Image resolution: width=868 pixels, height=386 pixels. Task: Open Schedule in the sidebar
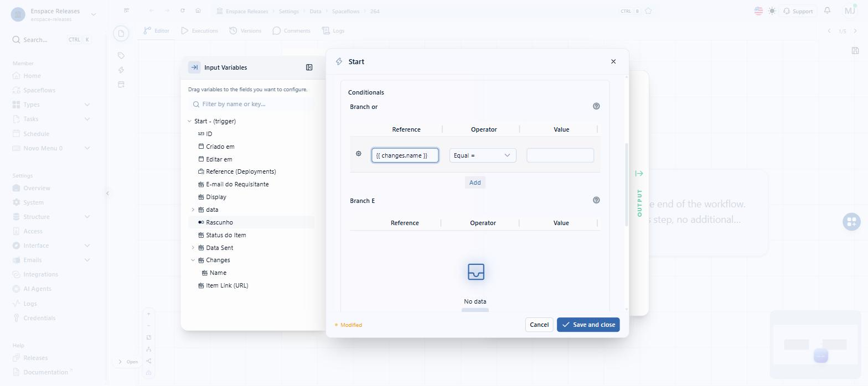[x=31, y=134]
